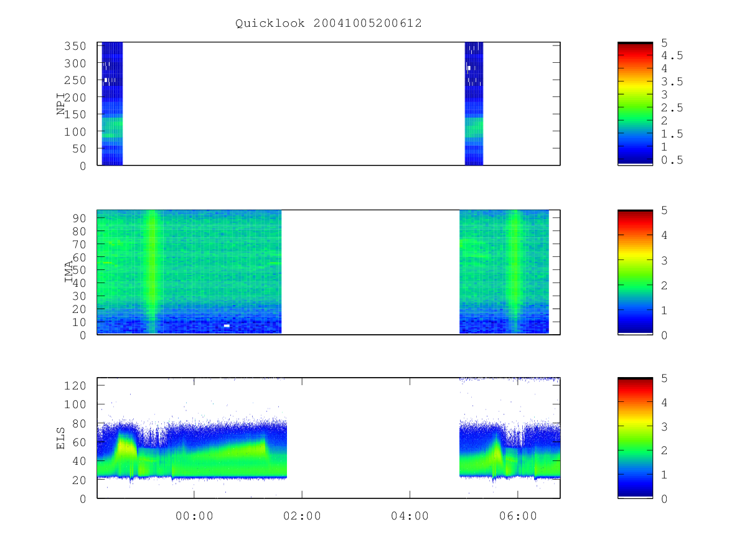Screen dimensions: 747x560
Task: Click the second NPI data strip near 05:00
Action: (x=474, y=103)
